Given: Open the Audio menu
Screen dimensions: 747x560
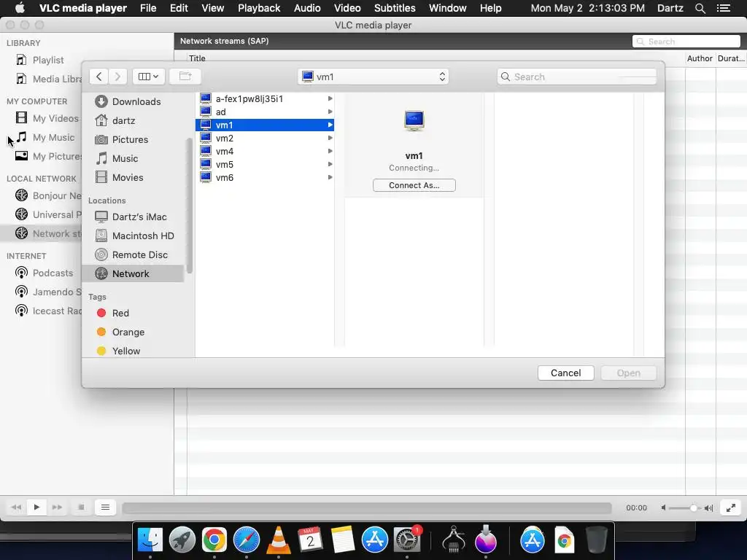Looking at the screenshot, I should coord(307,8).
